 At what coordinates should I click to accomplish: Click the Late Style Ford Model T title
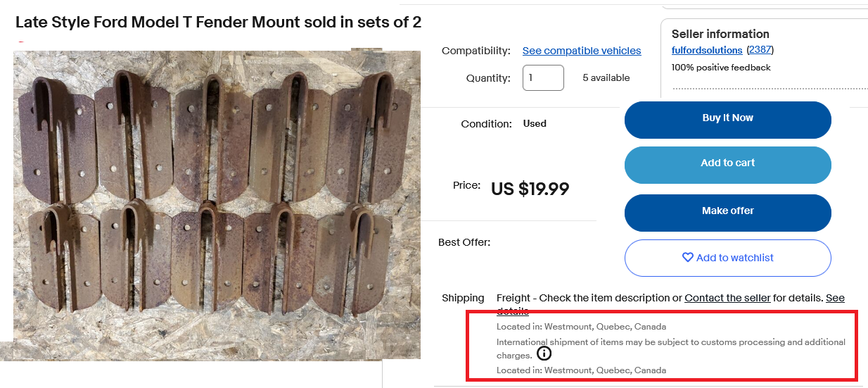pyautogui.click(x=218, y=23)
